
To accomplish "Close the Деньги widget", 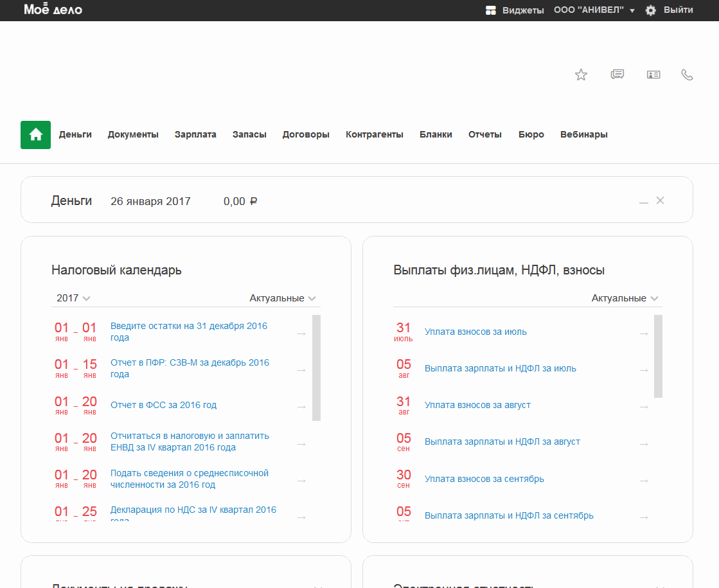I will (660, 200).
